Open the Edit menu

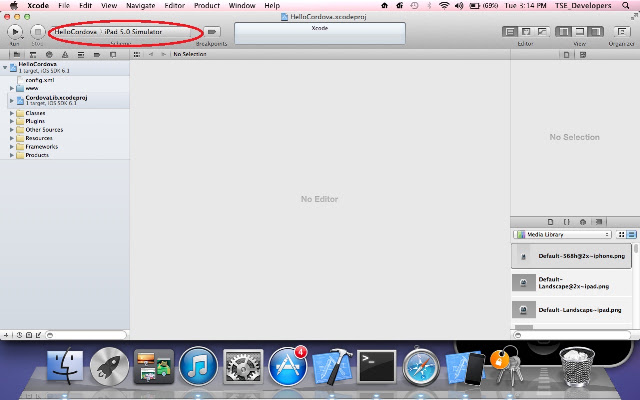[x=85, y=6]
